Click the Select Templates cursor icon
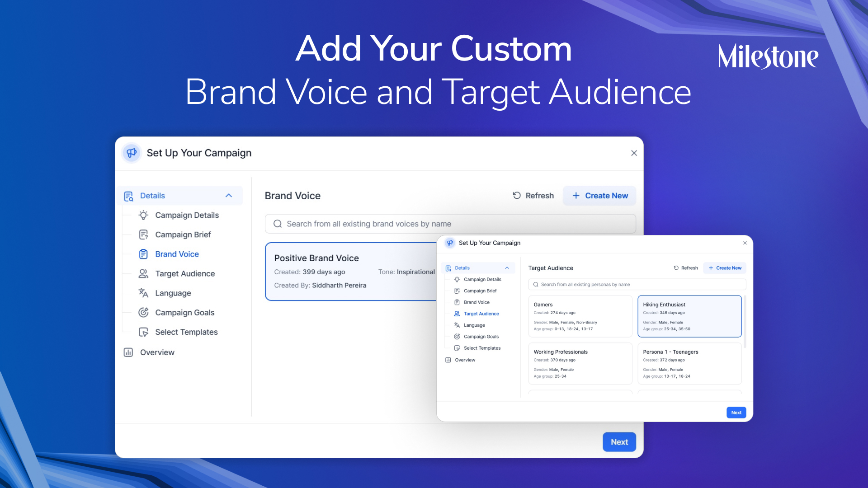 tap(143, 332)
